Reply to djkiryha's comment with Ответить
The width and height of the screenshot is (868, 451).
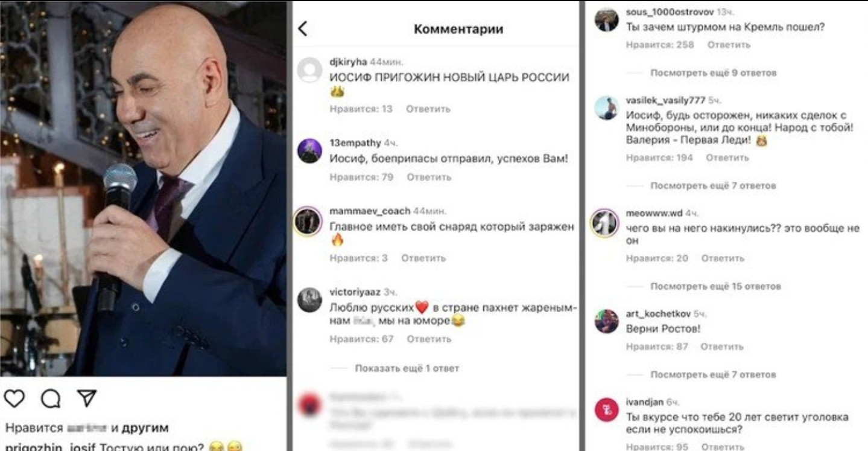pos(428,109)
